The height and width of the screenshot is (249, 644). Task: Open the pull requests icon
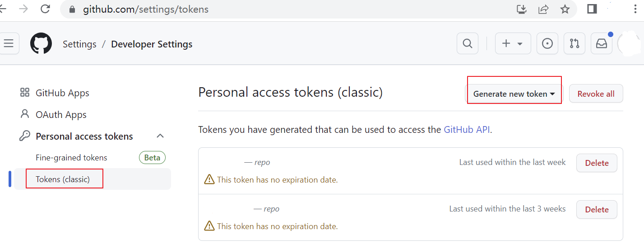(574, 44)
